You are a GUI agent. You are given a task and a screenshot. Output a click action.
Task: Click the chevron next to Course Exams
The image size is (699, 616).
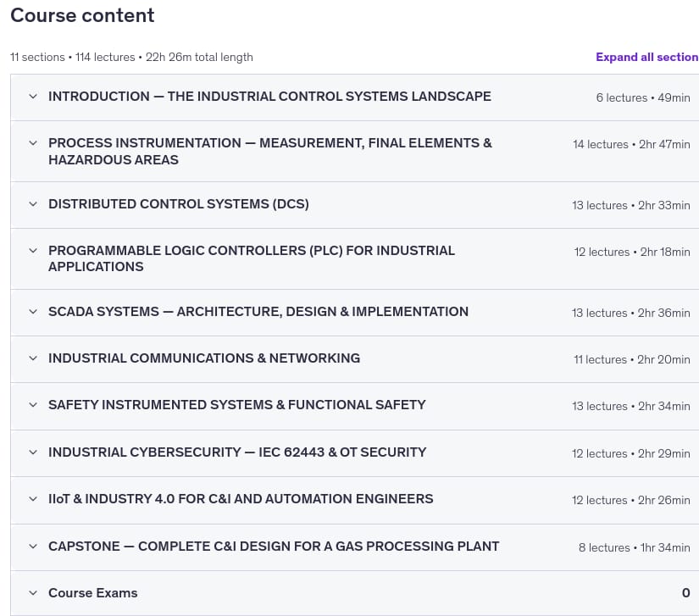[33, 593]
